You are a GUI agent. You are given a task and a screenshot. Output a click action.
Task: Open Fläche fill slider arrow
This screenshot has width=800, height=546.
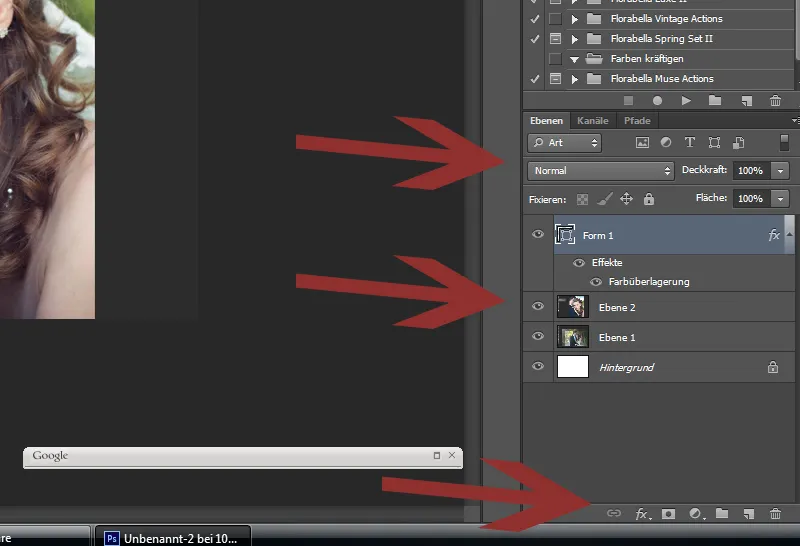(780, 199)
